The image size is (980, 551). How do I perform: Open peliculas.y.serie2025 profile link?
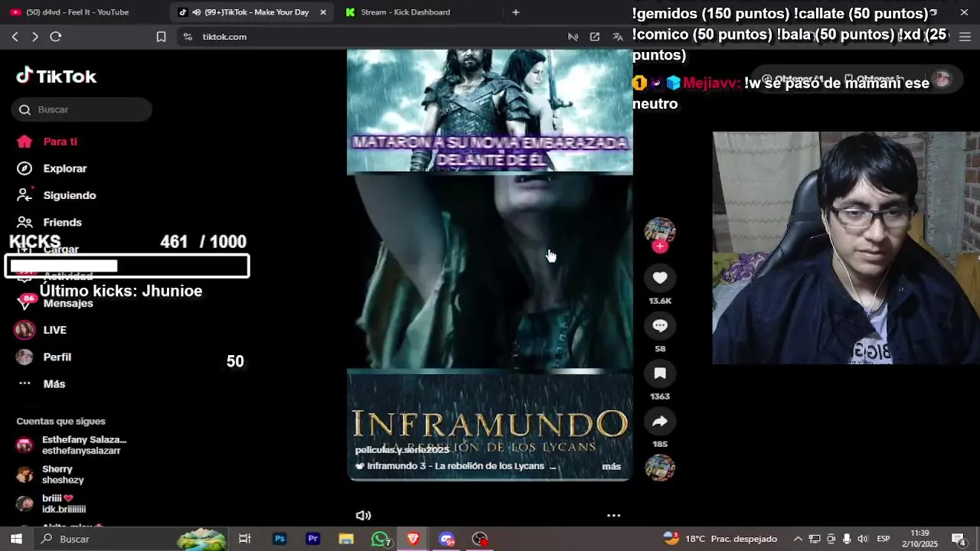click(x=402, y=450)
